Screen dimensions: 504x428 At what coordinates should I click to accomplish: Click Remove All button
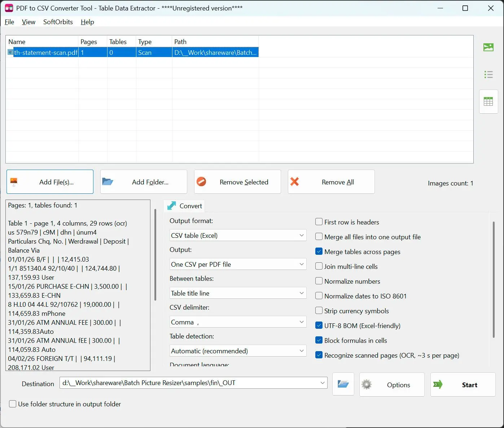pyautogui.click(x=331, y=182)
